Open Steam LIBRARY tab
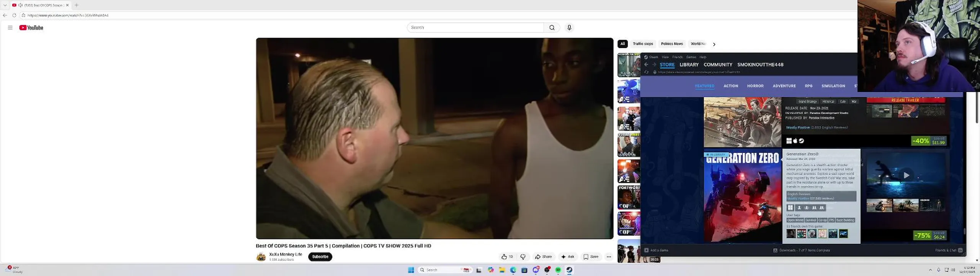 (689, 65)
